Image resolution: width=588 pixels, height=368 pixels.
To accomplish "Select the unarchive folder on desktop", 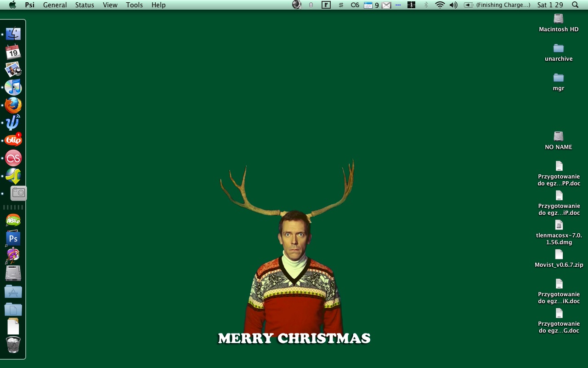I will click(x=559, y=49).
